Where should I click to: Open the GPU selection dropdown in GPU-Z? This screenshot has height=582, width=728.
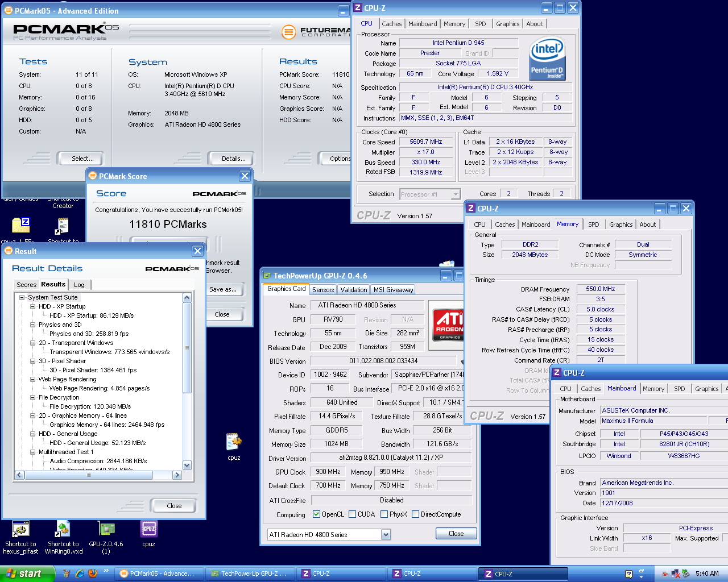(x=386, y=534)
